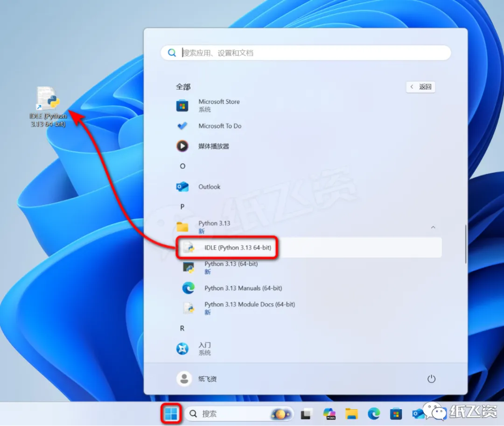This screenshot has width=504, height=426.
Task: Launch the Python 3.13 (64-bit) console icon
Action: click(189, 267)
